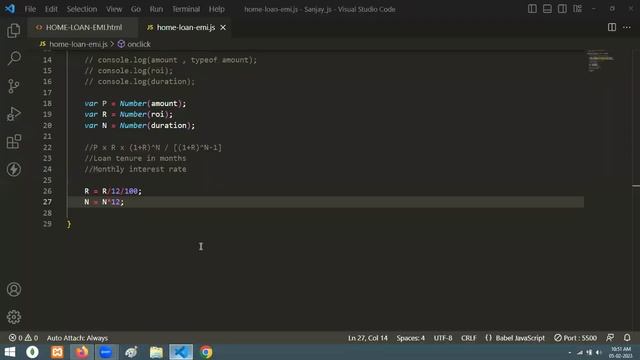The height and width of the screenshot is (360, 640).
Task: Toggle the bottom panel layout icon
Action: (547, 9)
